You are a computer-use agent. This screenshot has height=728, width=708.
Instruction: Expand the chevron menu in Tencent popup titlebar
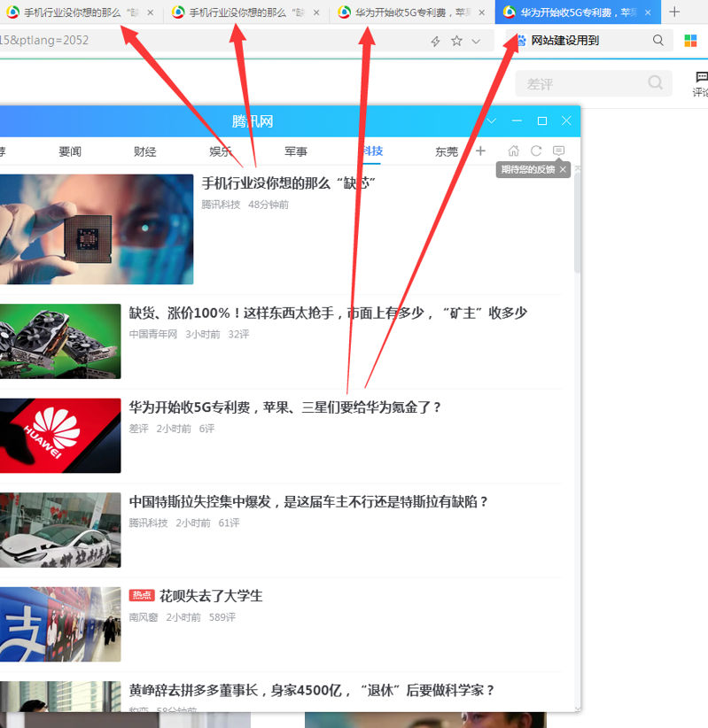pyautogui.click(x=492, y=120)
